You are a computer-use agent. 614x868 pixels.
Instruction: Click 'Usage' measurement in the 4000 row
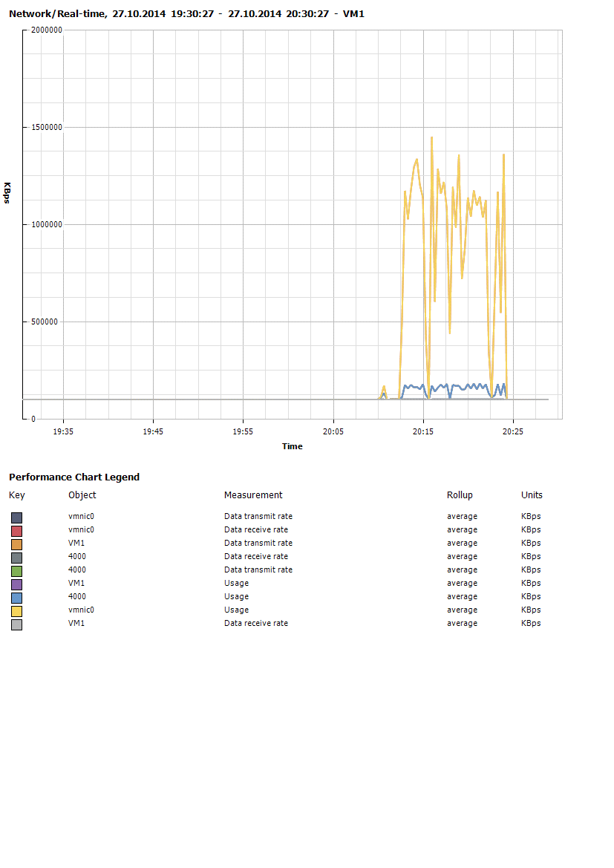pyautogui.click(x=236, y=596)
